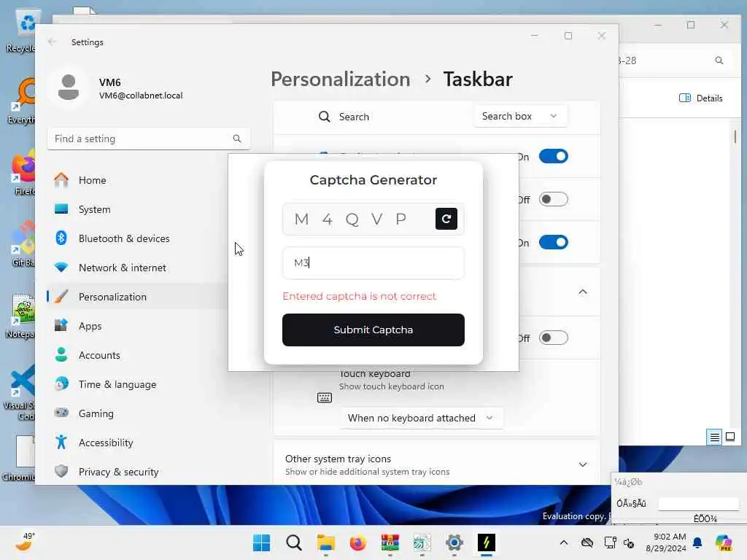Screen dimensions: 747x560
Task: Open Windows Start menu
Action: coord(261,542)
